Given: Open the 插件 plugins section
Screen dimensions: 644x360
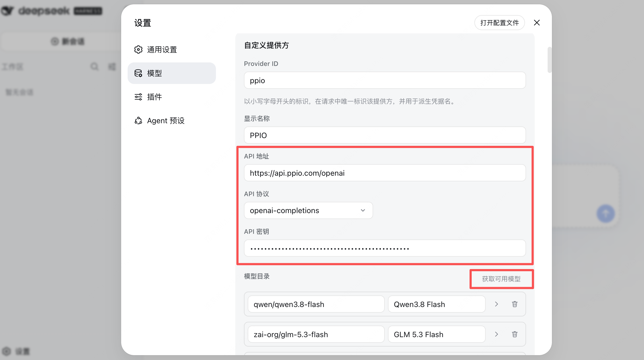Looking at the screenshot, I should point(171,97).
